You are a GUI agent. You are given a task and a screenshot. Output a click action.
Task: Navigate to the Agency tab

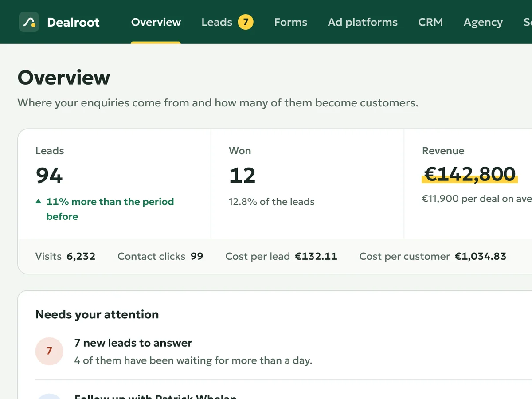tap(483, 22)
